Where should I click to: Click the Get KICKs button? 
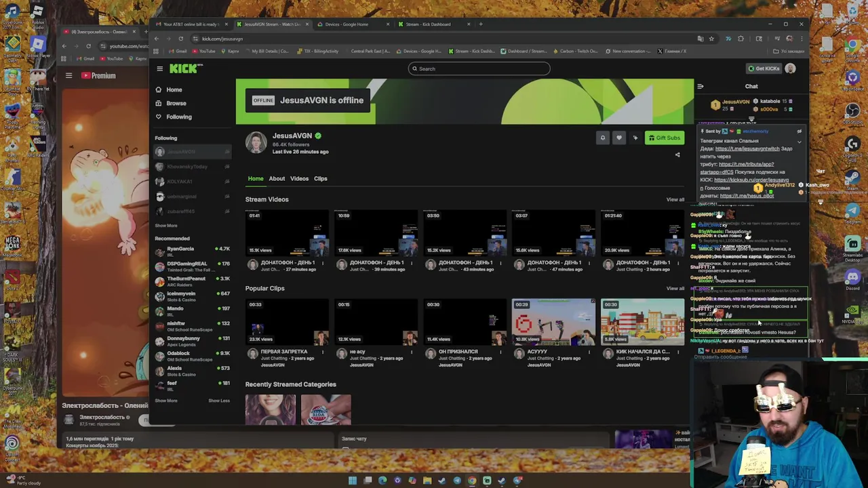pos(764,68)
